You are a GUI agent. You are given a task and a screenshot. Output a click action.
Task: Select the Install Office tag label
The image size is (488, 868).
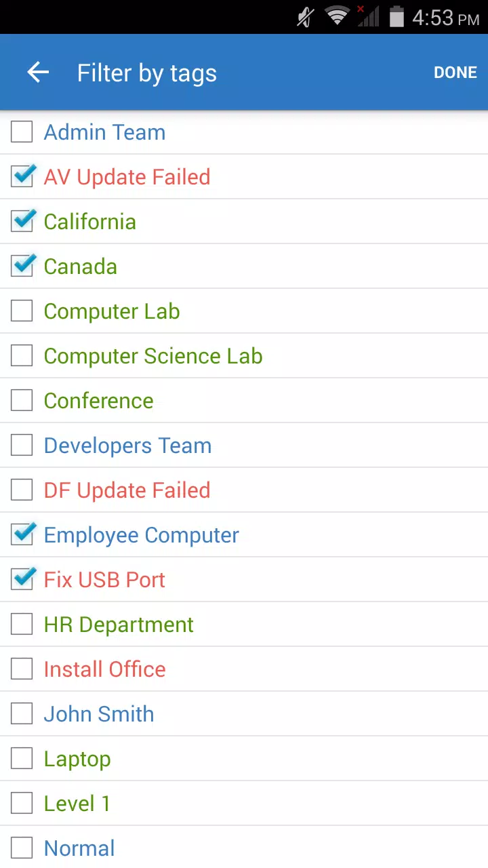pyautogui.click(x=104, y=669)
